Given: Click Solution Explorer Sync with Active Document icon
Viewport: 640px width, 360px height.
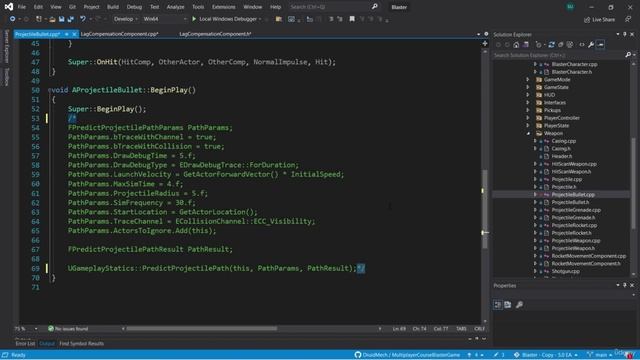Looking at the screenshot, I should (x=551, y=44).
